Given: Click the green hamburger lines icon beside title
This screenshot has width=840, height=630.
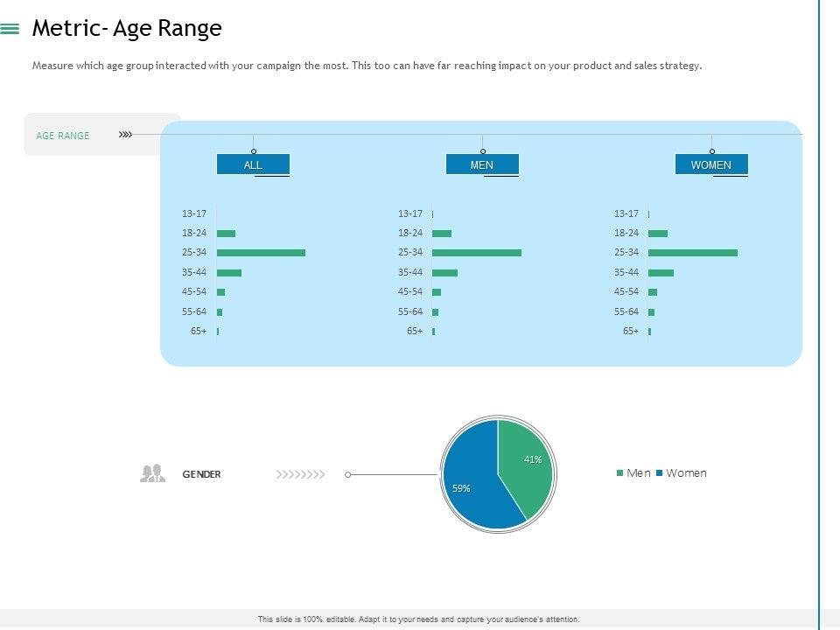Looking at the screenshot, I should pyautogui.click(x=10, y=29).
